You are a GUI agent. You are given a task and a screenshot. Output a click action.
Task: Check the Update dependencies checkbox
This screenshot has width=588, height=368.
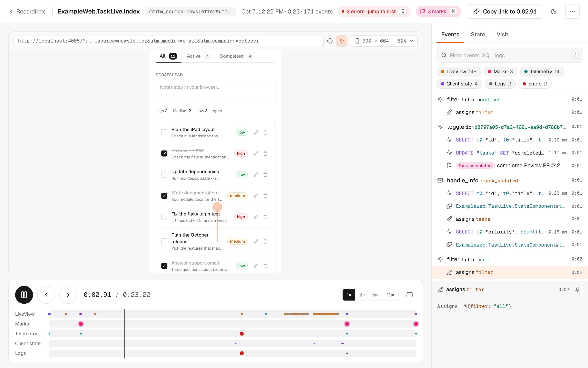tap(165, 175)
